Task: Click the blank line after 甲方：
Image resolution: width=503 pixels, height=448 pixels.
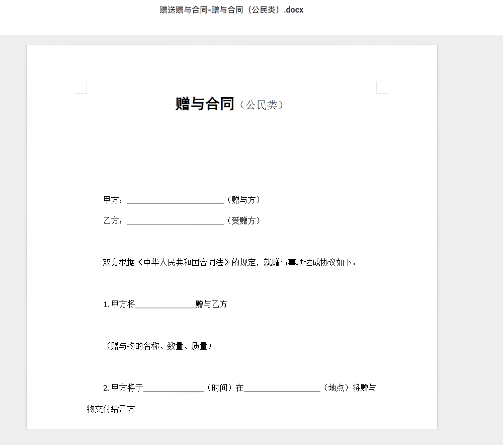Action: tap(176, 202)
